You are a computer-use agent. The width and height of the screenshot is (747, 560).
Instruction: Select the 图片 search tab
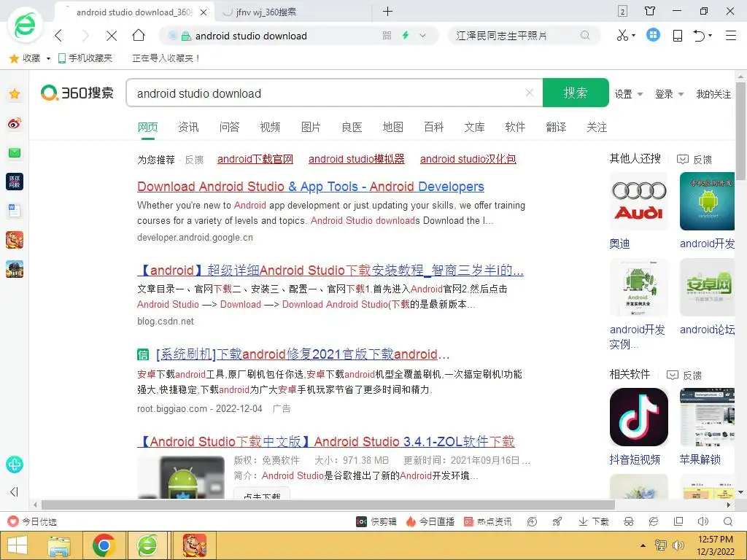tap(311, 127)
